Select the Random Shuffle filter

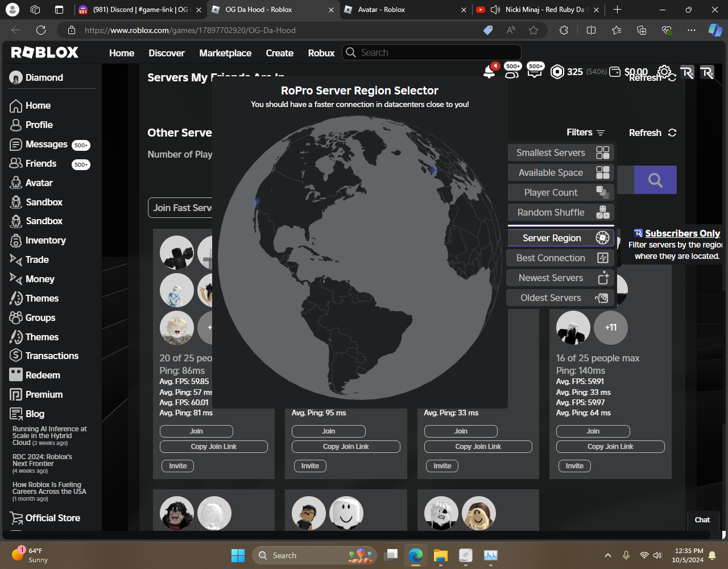click(561, 212)
